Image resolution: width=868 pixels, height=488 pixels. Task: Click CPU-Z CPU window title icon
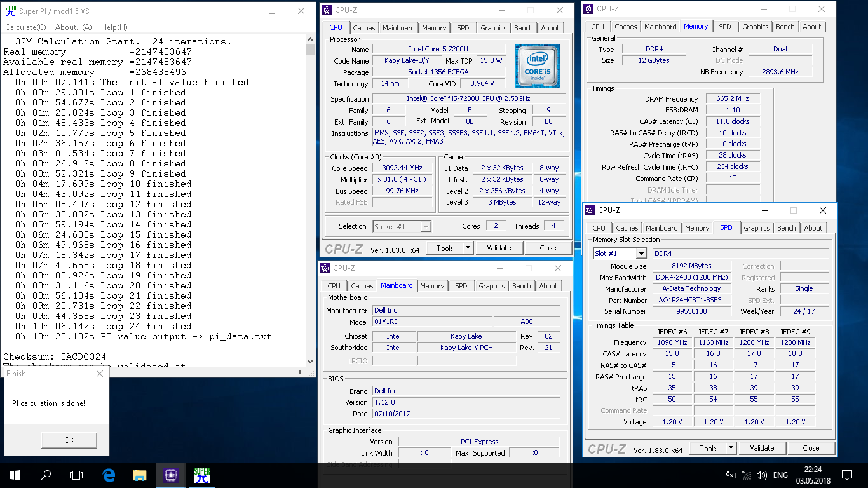click(327, 10)
